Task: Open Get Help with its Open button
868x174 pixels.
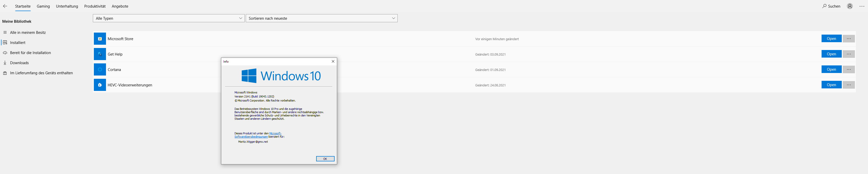Action: click(831, 54)
